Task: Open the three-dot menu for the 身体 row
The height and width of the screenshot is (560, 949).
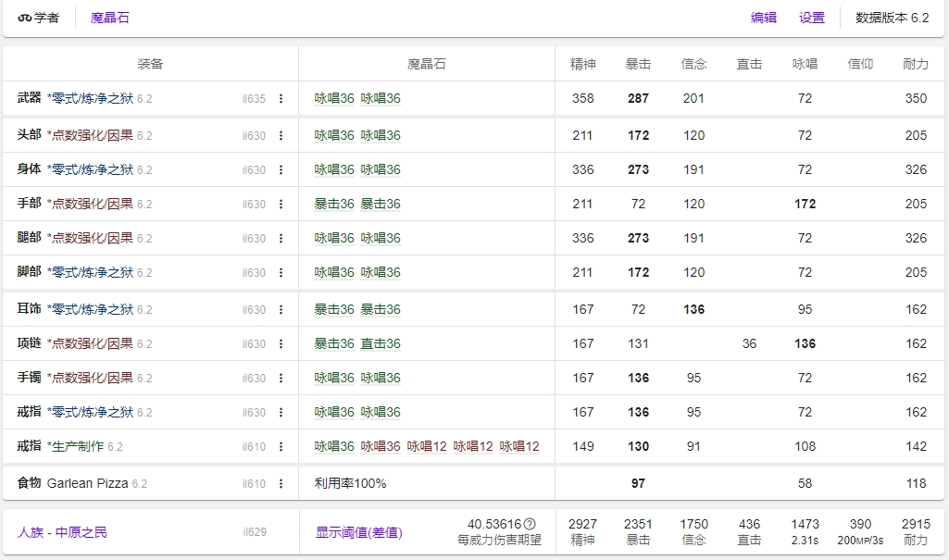Action: click(281, 170)
